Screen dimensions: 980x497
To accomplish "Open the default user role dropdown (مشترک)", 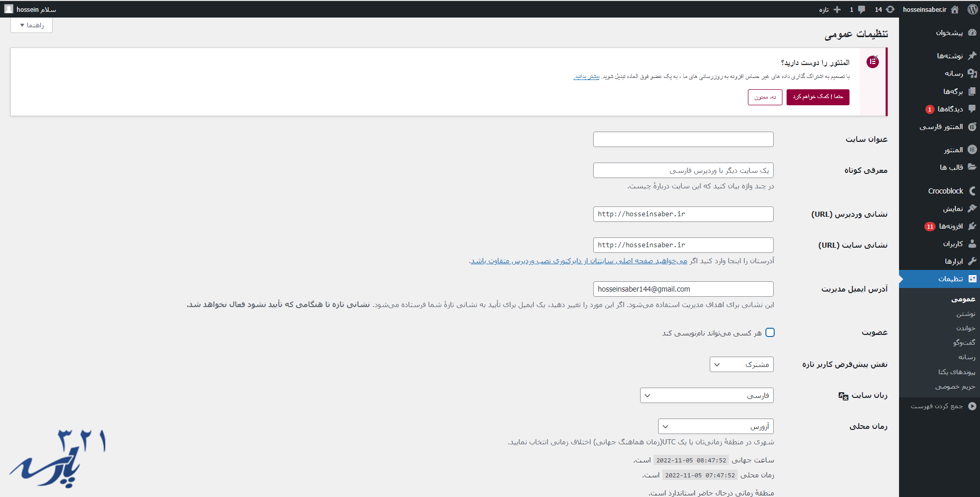I will click(742, 364).
